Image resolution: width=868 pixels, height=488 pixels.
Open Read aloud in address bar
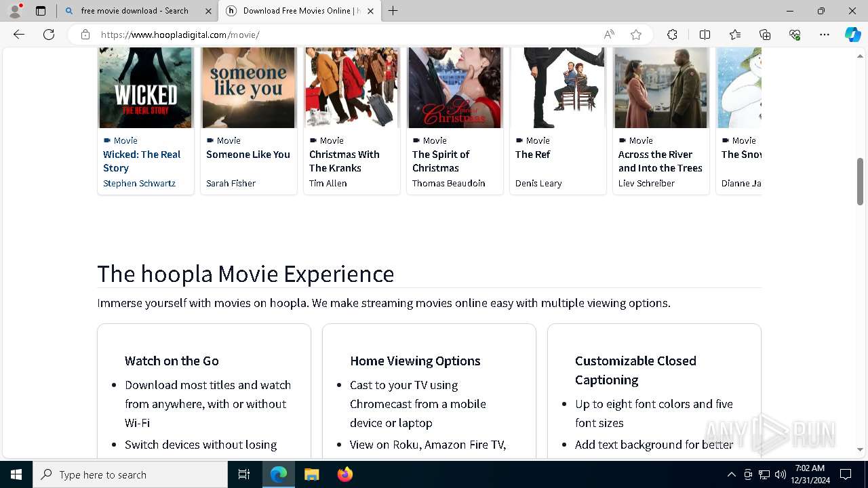pyautogui.click(x=609, y=35)
